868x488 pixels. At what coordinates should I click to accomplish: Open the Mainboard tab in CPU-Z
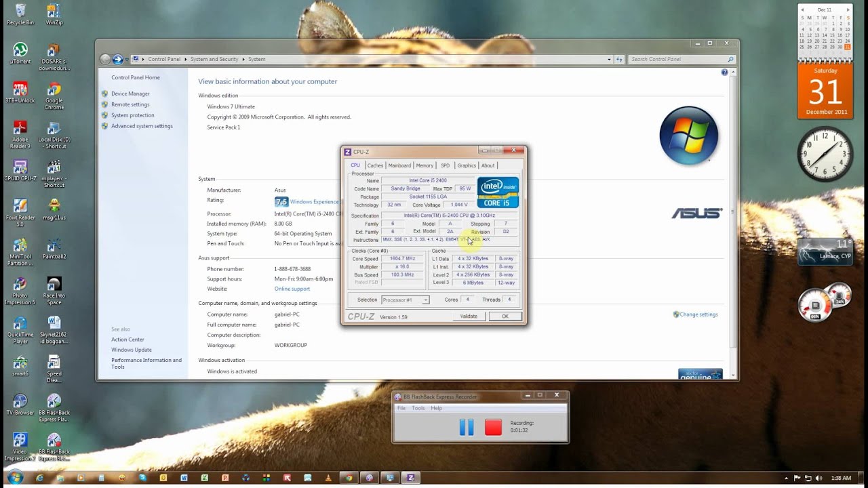pos(399,165)
